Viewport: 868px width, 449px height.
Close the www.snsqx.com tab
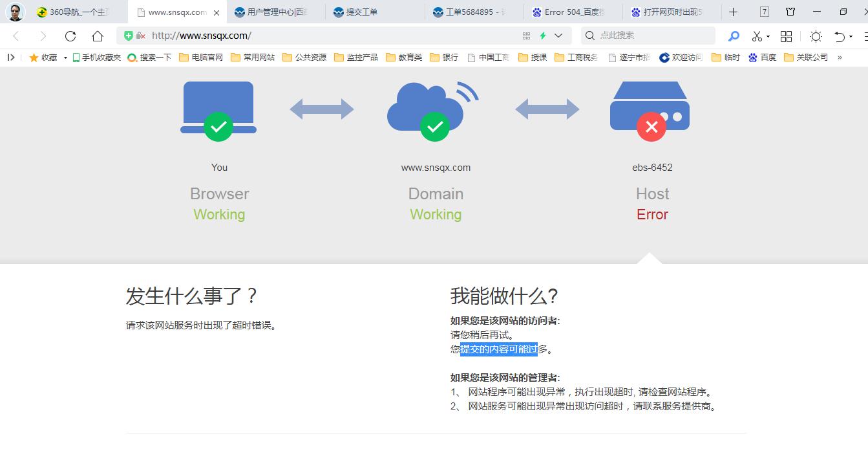pos(217,12)
